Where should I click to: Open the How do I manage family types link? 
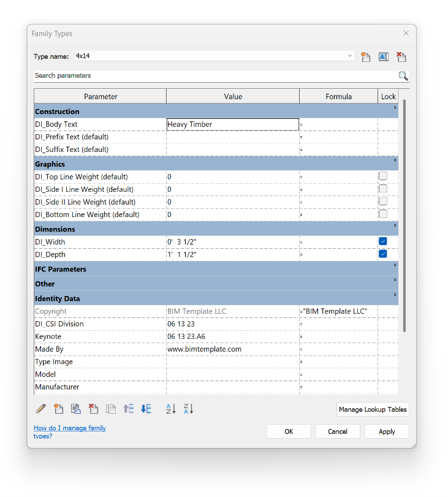[69, 431]
